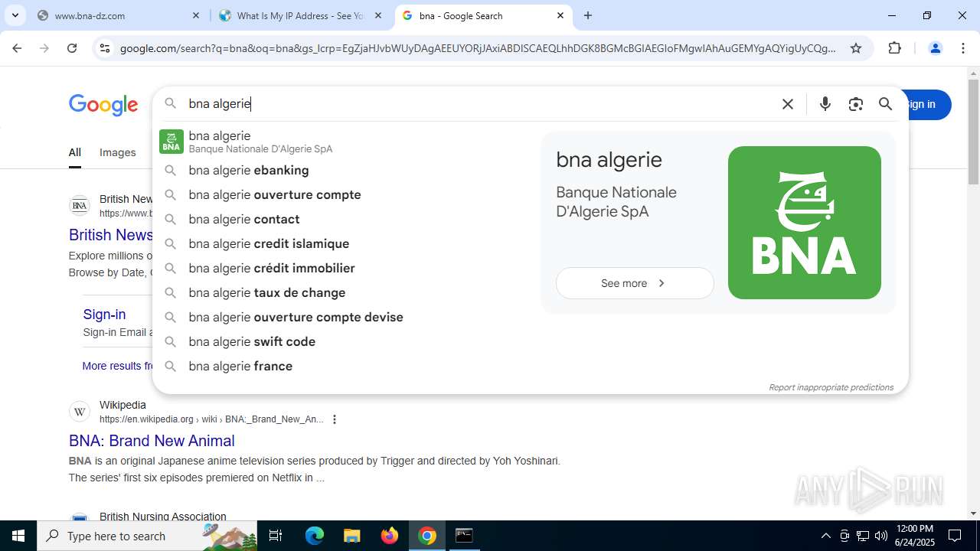The height and width of the screenshot is (551, 980).
Task: Select suggestion bna algerie ouverture compte
Action: (346, 194)
